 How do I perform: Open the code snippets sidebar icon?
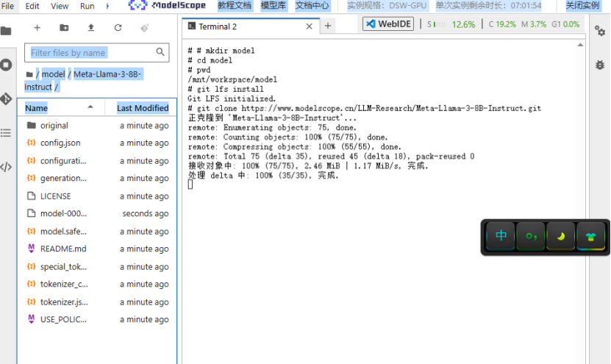(6, 167)
